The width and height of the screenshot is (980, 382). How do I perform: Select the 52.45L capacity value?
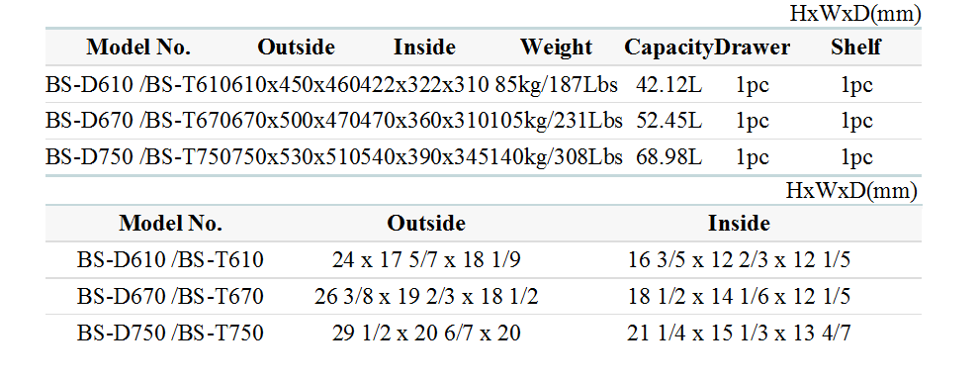[x=668, y=121]
